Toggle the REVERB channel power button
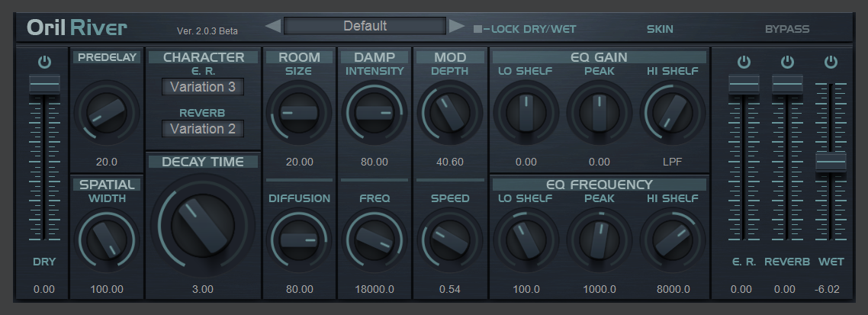The height and width of the screenshot is (315, 868). click(787, 62)
